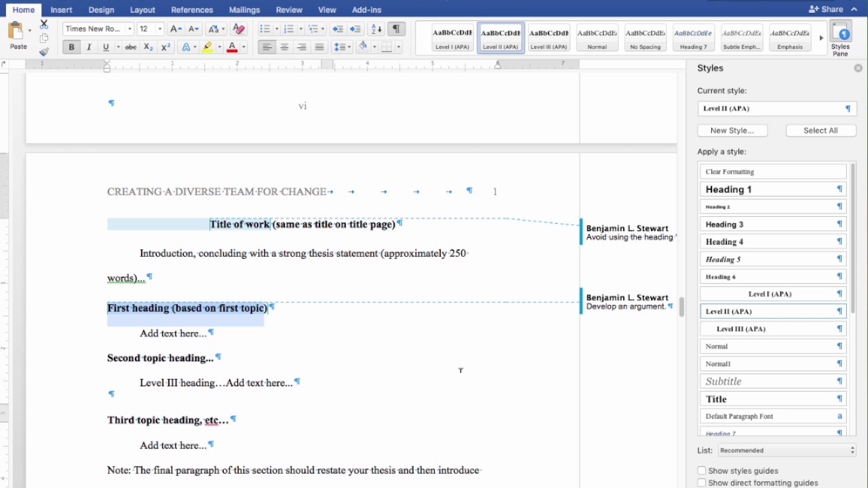Screen dimensions: 868x488
Task: Apply yellow text highlight
Action: [208, 47]
